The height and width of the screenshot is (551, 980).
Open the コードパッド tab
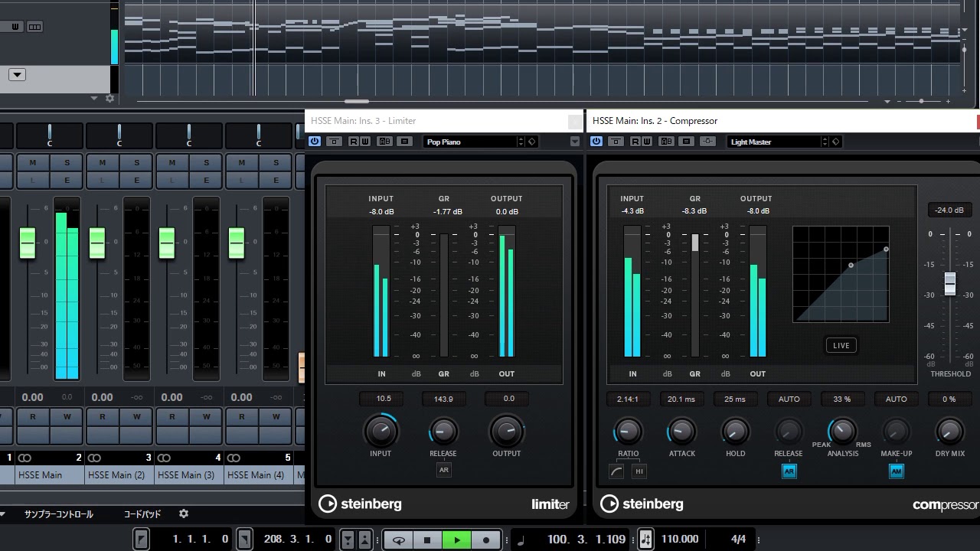click(142, 514)
